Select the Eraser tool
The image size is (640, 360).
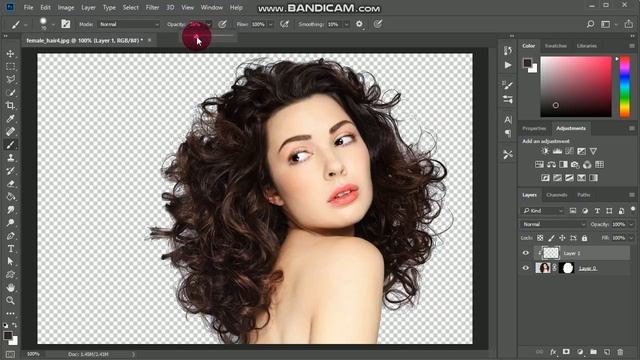click(11, 184)
